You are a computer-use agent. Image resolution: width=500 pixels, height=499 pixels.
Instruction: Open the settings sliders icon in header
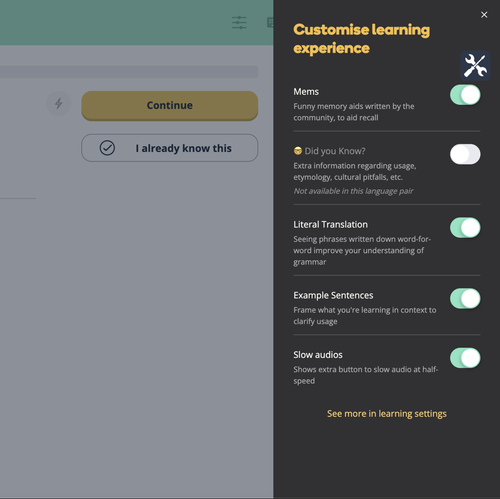(x=239, y=23)
